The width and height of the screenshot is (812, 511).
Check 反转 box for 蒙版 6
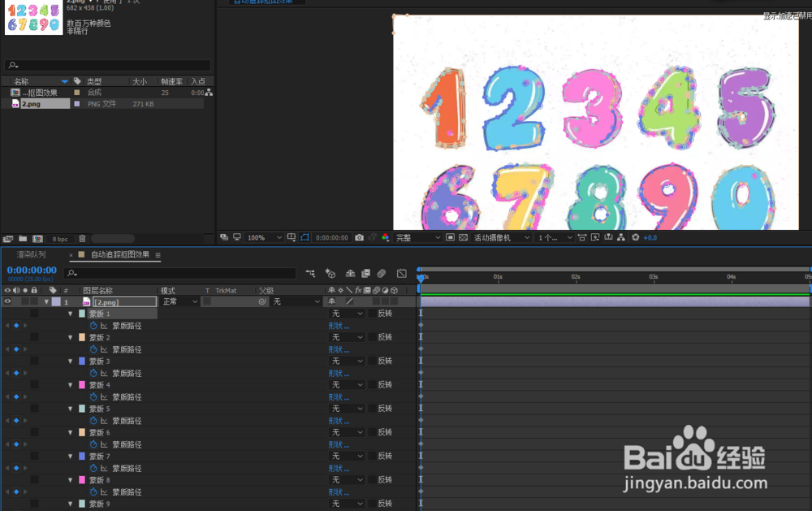click(x=373, y=432)
